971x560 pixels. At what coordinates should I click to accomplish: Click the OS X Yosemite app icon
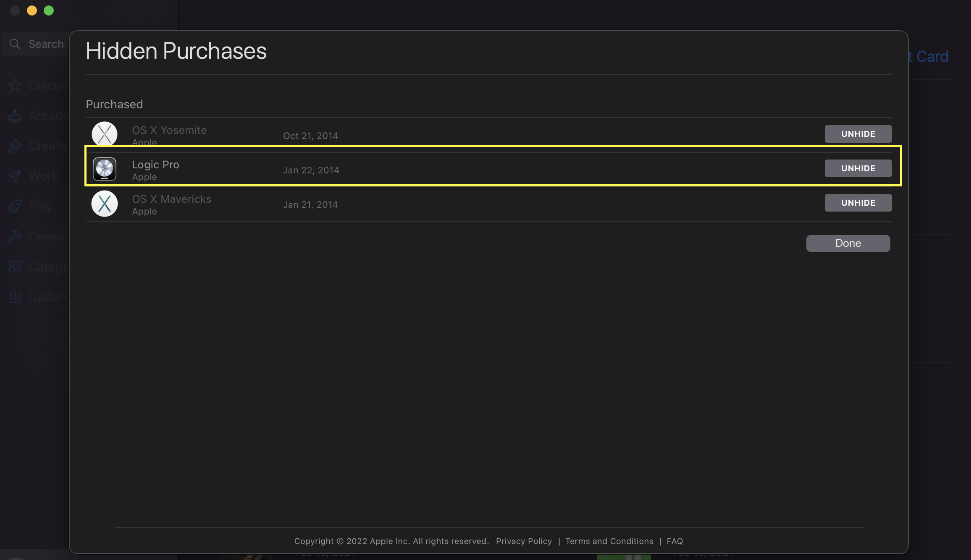click(105, 134)
